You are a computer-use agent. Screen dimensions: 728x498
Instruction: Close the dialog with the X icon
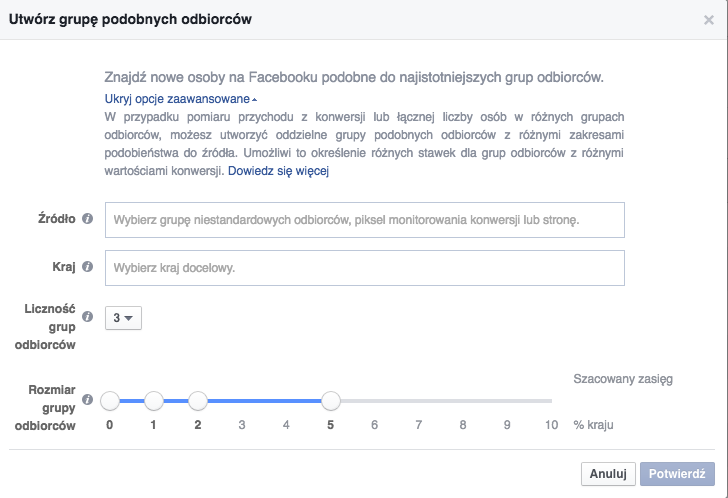coord(709,19)
